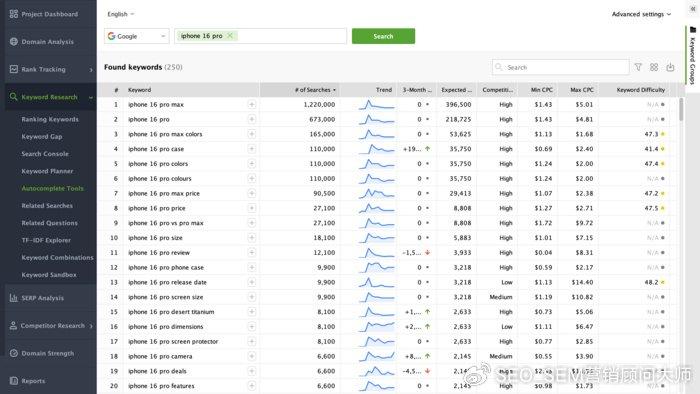700x394 pixels.
Task: Remove the 'iphone 16 pro' search tag
Action: coord(230,36)
